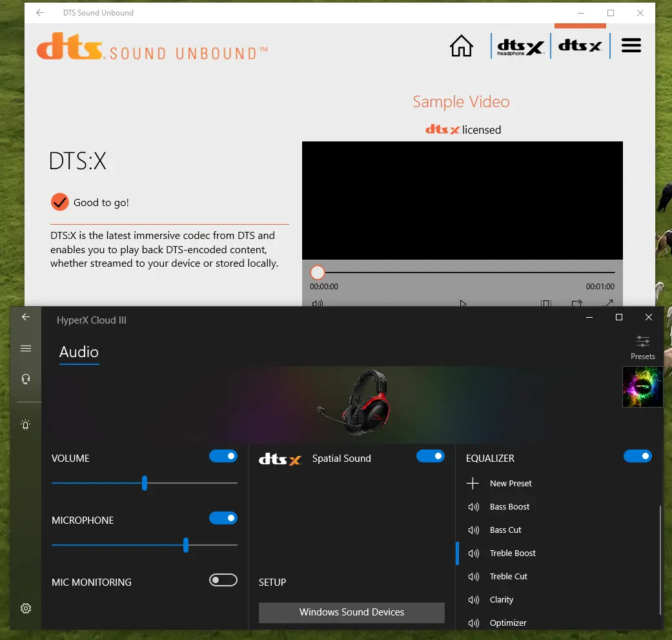The width and height of the screenshot is (672, 640).
Task: Select the Clarity equalizer preset
Action: [x=559, y=599]
